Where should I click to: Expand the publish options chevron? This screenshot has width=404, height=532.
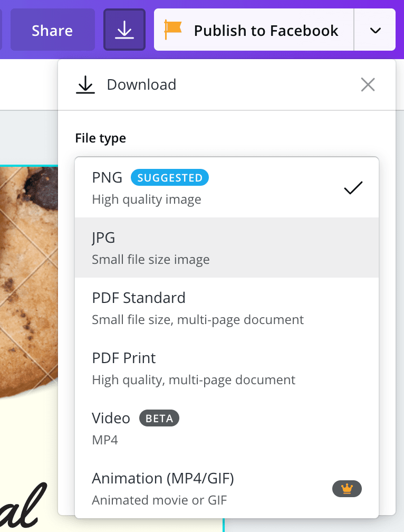coord(375,30)
